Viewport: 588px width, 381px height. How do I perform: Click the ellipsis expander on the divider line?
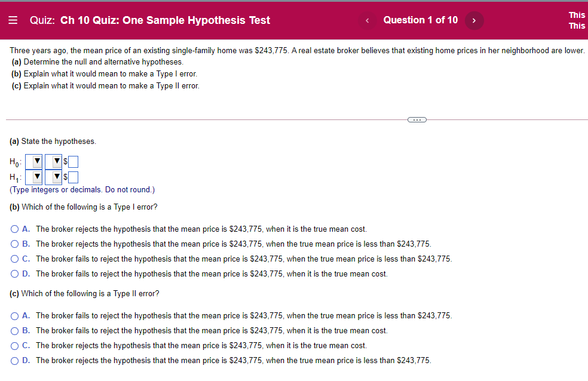416,119
